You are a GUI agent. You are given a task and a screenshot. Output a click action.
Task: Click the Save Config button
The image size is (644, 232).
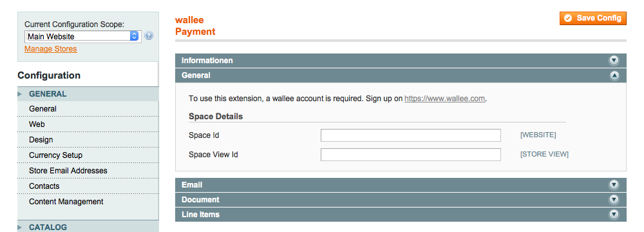pos(592,18)
